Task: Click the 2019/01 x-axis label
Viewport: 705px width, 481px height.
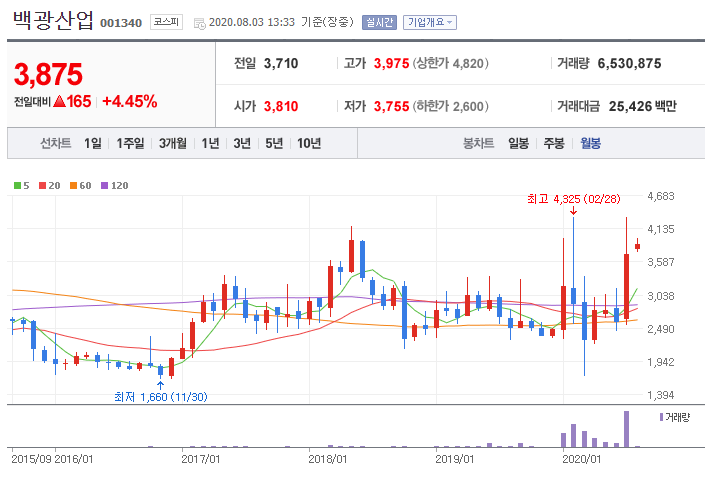Action: tap(454, 459)
